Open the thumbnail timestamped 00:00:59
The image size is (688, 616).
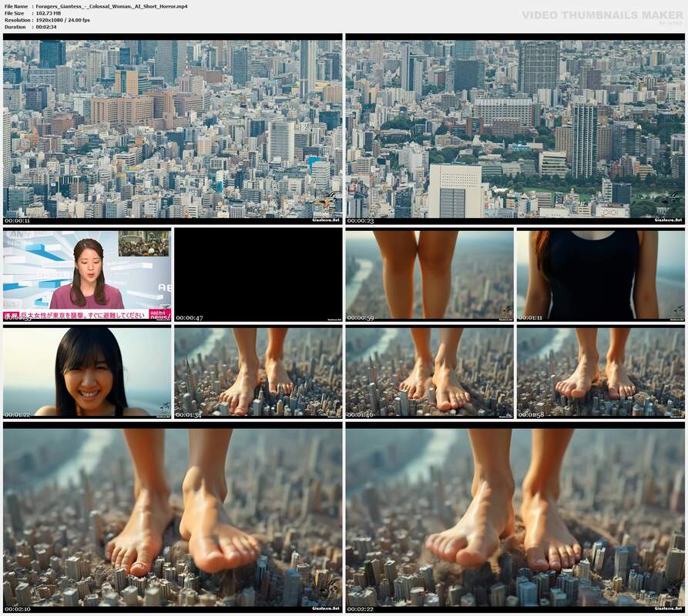[x=430, y=274]
